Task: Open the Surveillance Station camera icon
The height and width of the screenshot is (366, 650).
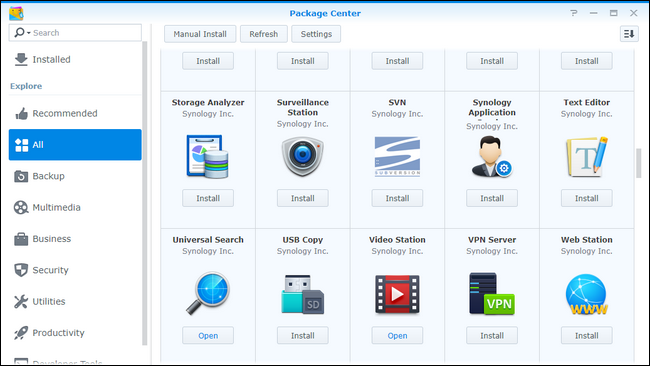Action: (x=303, y=157)
